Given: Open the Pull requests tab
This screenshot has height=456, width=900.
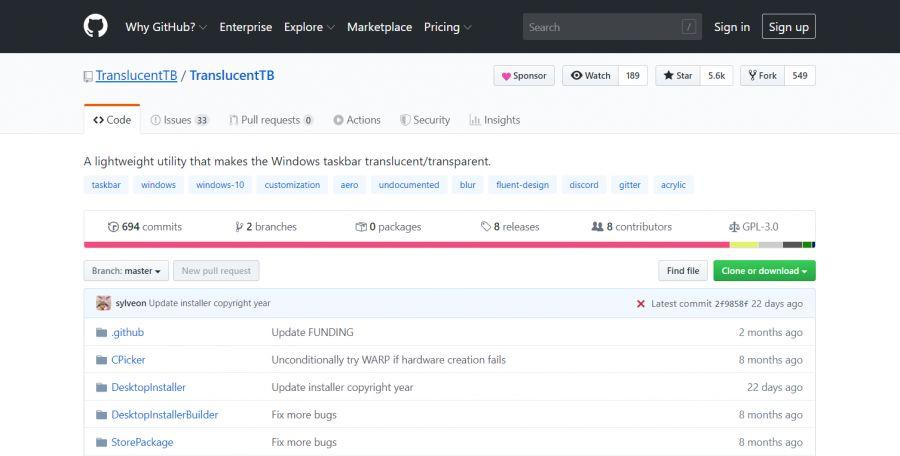Looking at the screenshot, I should [x=270, y=120].
